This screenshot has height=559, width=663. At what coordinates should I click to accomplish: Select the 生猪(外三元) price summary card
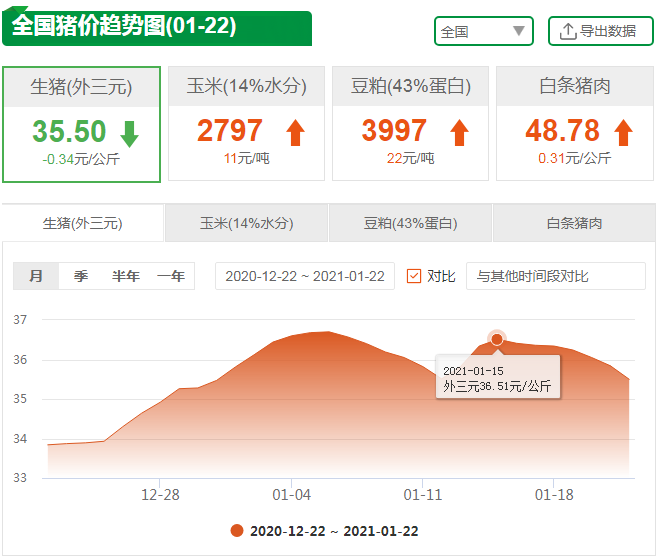click(x=82, y=124)
